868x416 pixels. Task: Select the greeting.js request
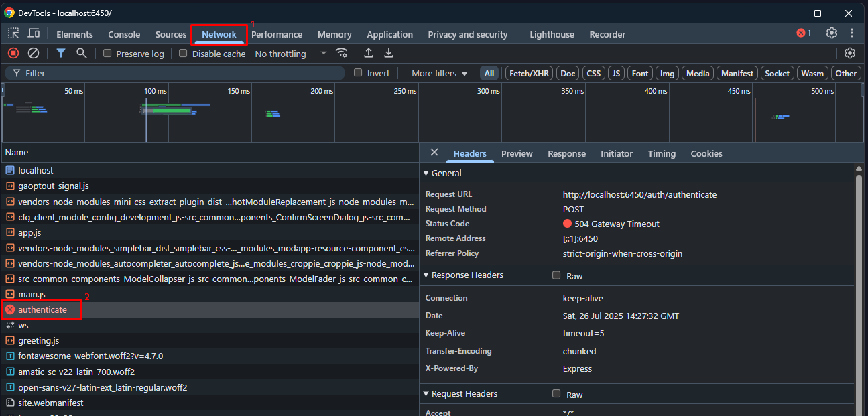tap(209, 340)
